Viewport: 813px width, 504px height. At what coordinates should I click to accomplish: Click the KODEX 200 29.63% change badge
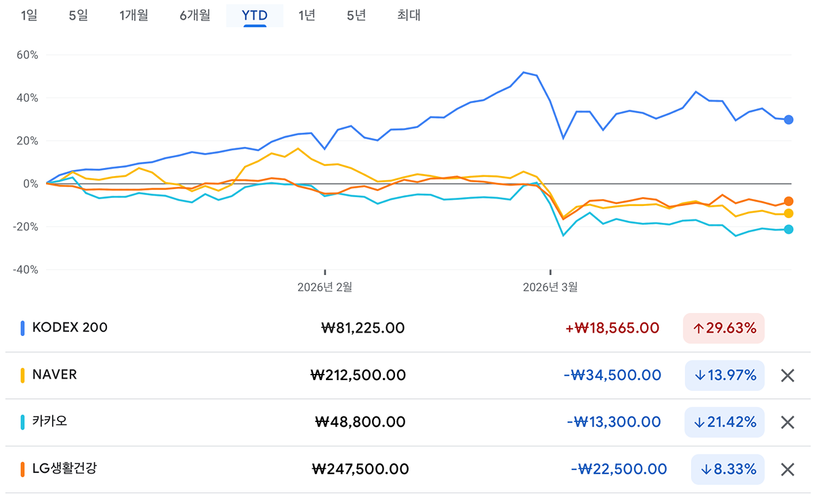pyautogui.click(x=724, y=329)
